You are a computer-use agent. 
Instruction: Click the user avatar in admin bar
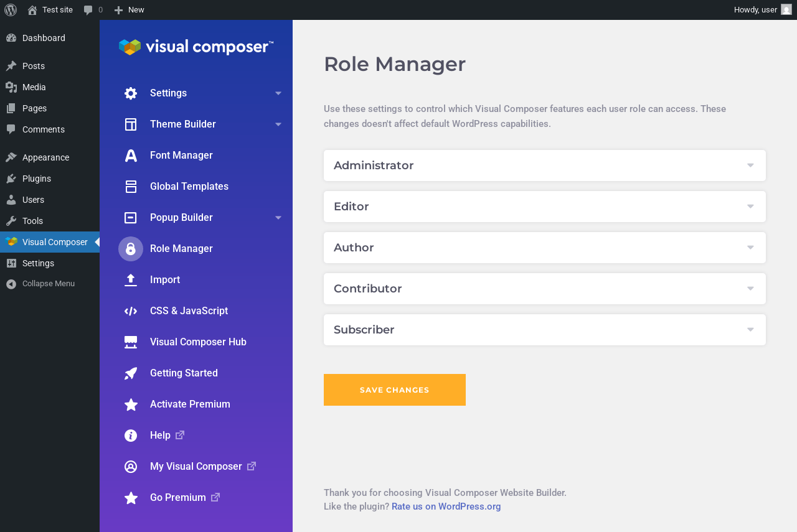pyautogui.click(x=786, y=10)
